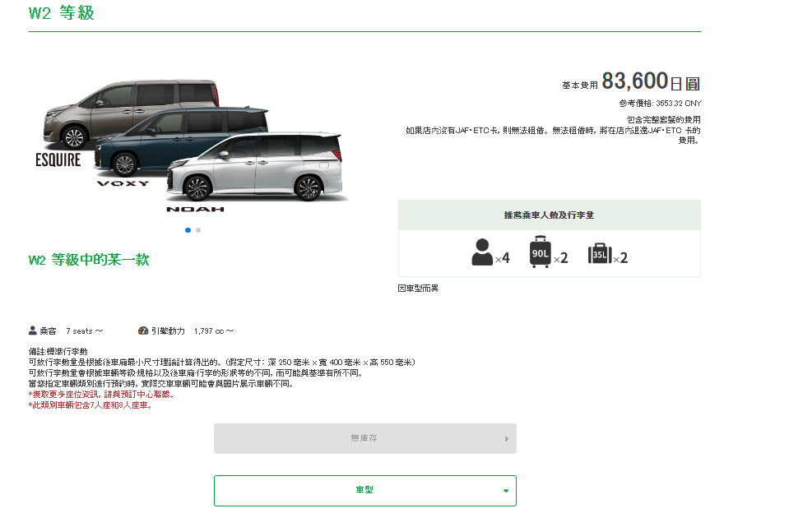Click the W2 等級 heading
This screenshot has width=812, height=527.
pyautogui.click(x=62, y=13)
